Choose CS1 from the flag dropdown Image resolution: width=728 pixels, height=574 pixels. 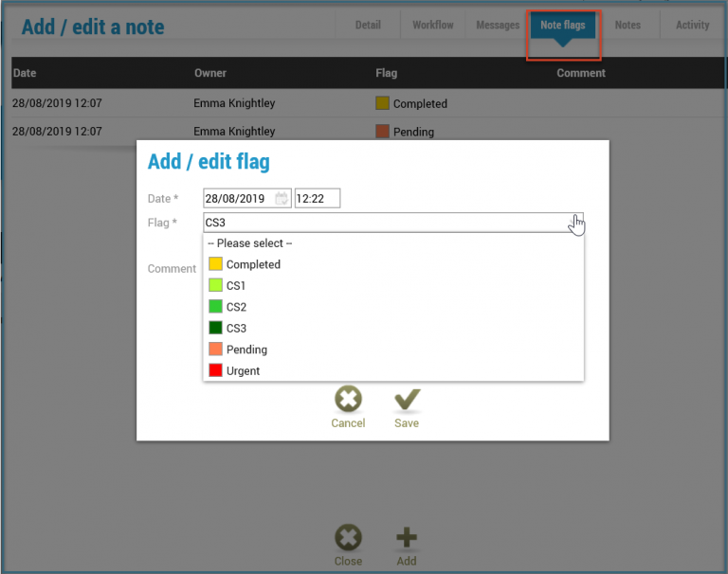pyautogui.click(x=235, y=286)
